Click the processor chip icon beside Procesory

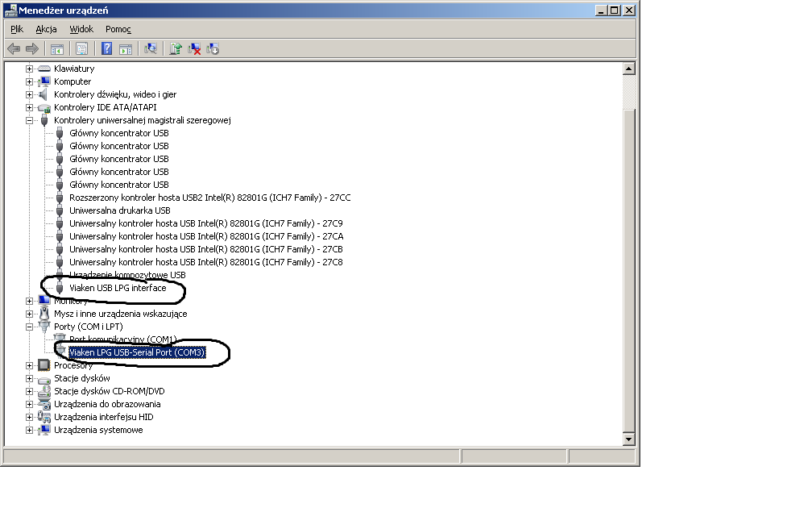[44, 365]
